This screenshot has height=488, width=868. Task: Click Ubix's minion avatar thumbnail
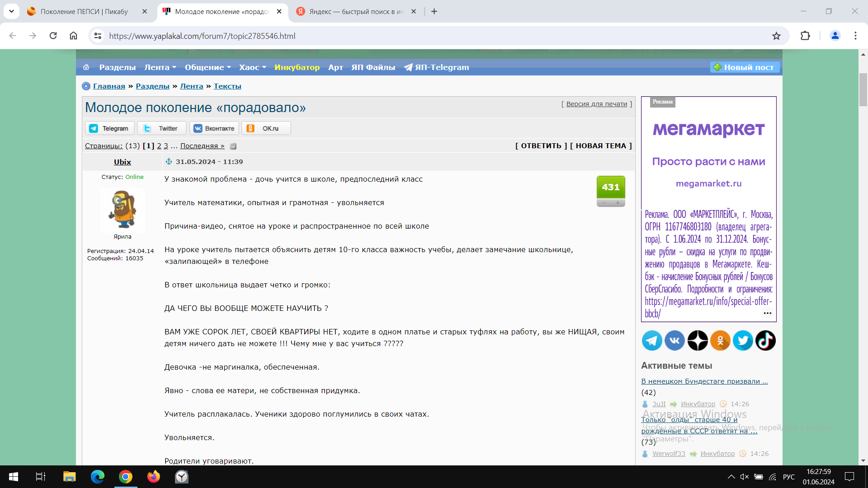122,210
